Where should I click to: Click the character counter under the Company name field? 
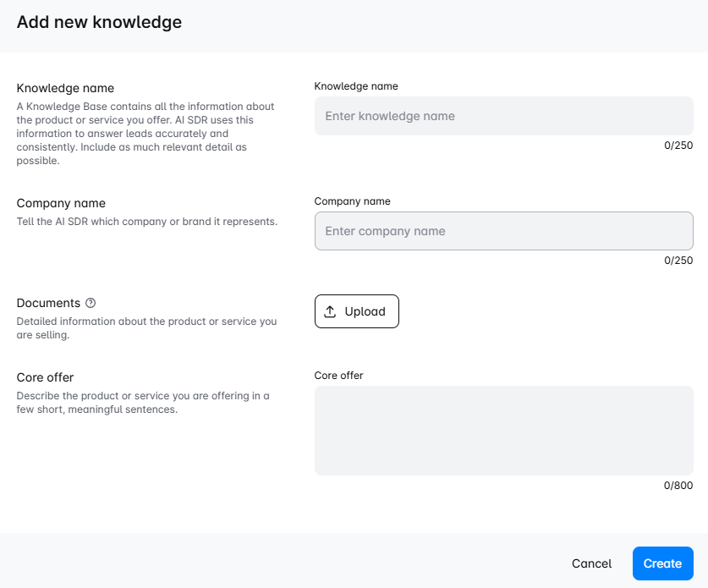pyautogui.click(x=678, y=261)
